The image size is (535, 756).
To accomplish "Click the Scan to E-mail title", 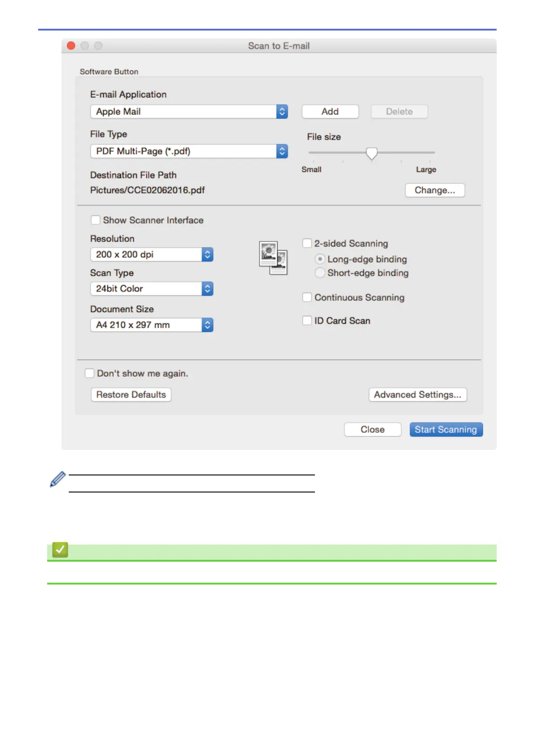I will (279, 46).
